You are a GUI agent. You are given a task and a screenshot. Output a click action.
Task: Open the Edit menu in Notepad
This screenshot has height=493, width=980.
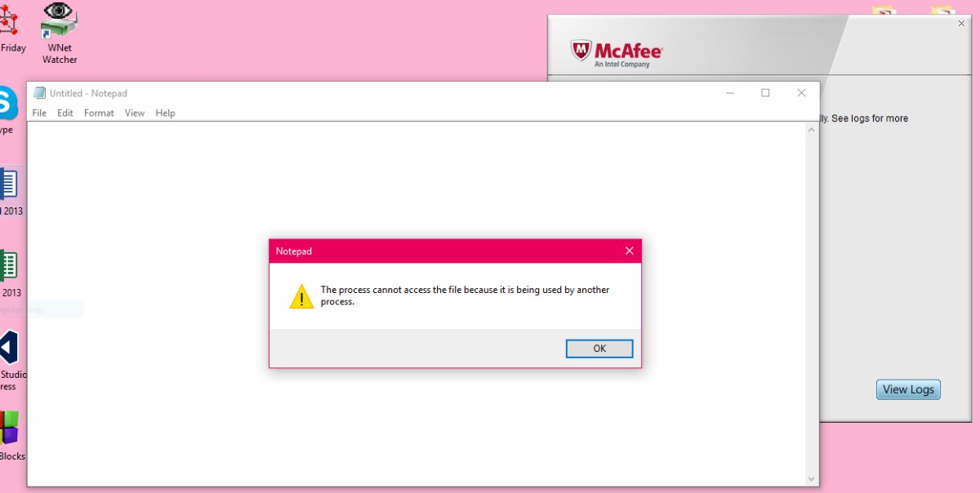coord(65,113)
